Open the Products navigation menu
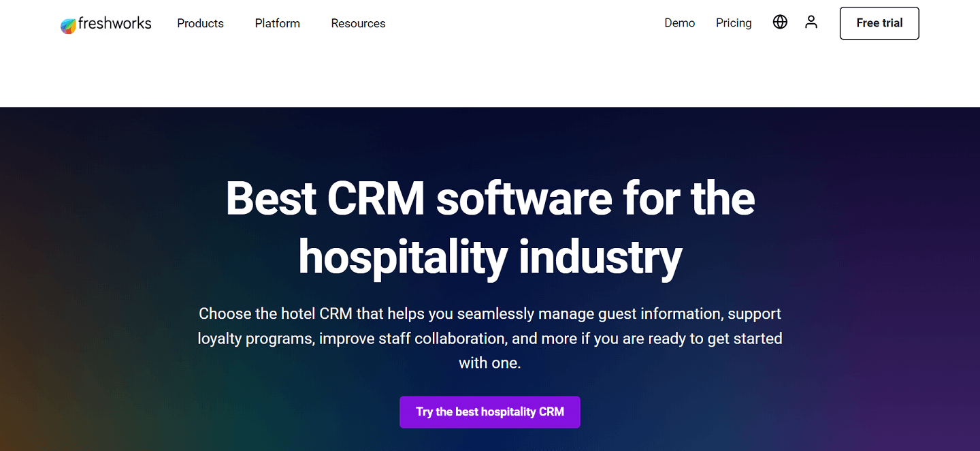 pyautogui.click(x=200, y=23)
